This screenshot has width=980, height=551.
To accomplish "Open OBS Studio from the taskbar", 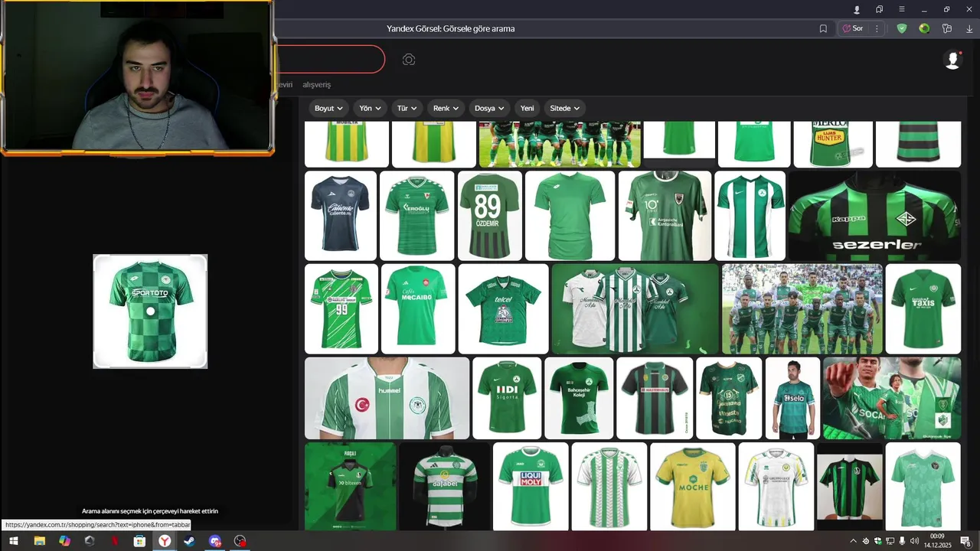I will point(240,541).
